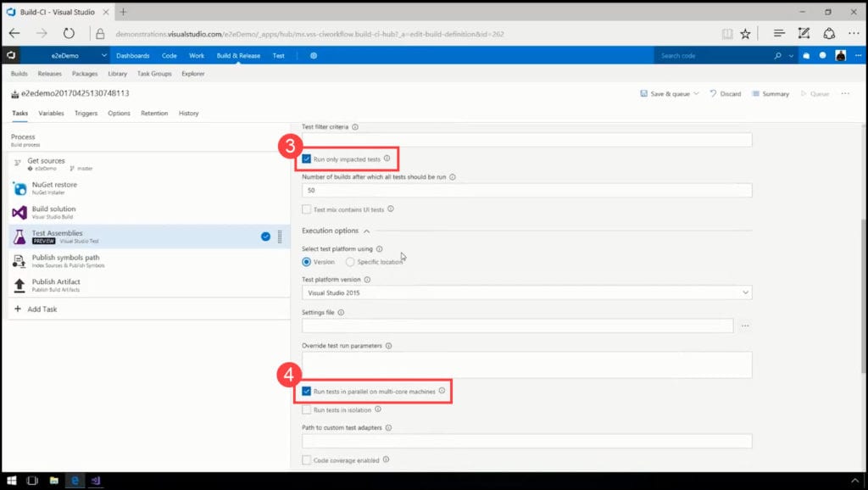The height and width of the screenshot is (490, 868).
Task: Open Save & queue dropdown arrow
Action: [x=696, y=93]
